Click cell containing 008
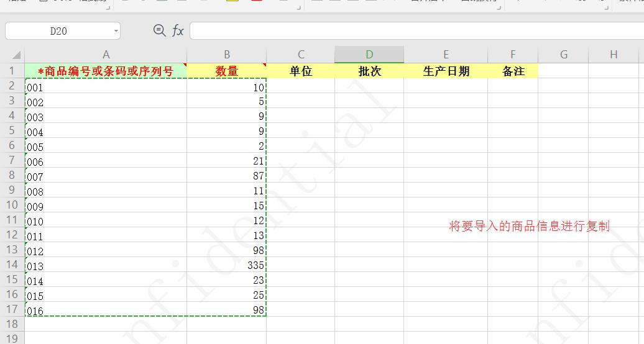 pyautogui.click(x=106, y=190)
